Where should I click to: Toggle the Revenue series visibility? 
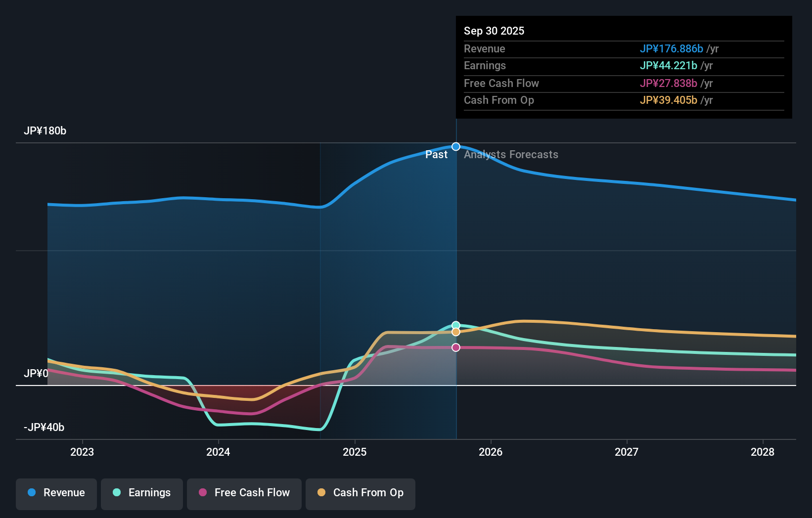(56, 493)
